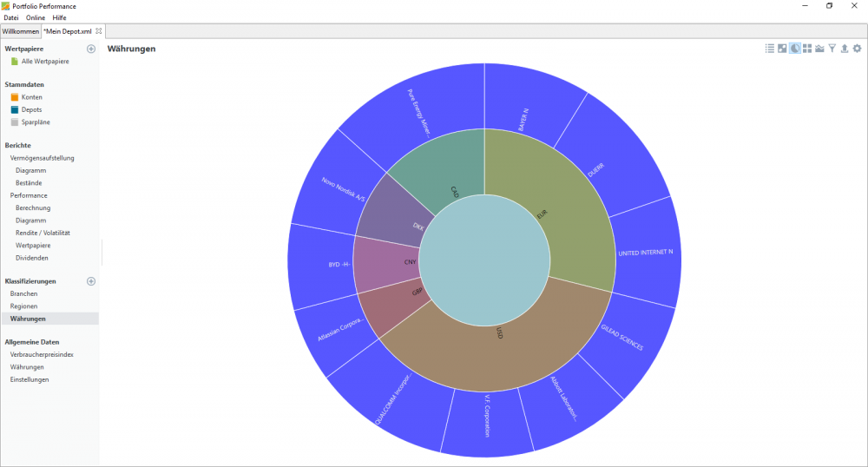
Task: Select the pie chart view icon
Action: tap(795, 49)
